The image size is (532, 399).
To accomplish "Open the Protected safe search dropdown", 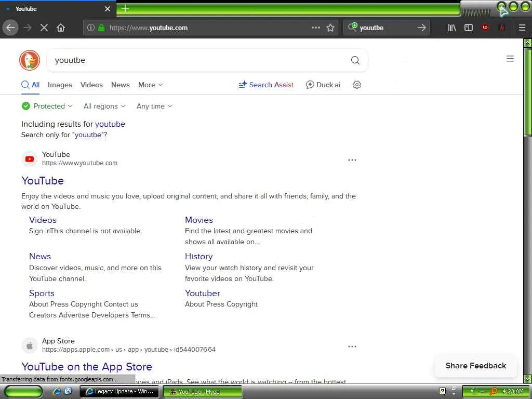I will [47, 106].
